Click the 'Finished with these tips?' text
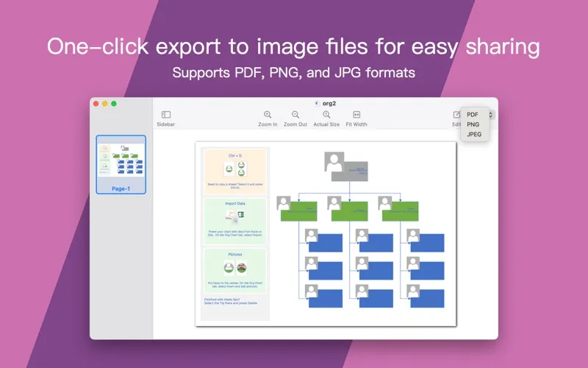588x368 pixels. tap(222, 300)
